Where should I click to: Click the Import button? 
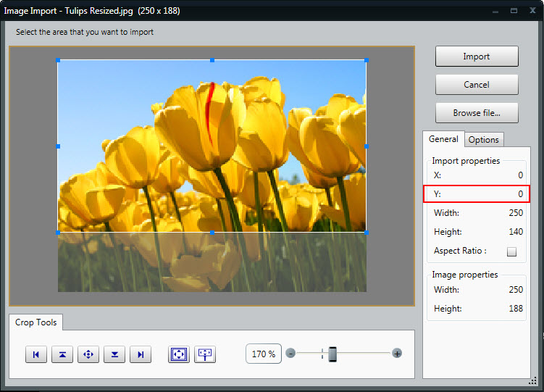pos(477,57)
